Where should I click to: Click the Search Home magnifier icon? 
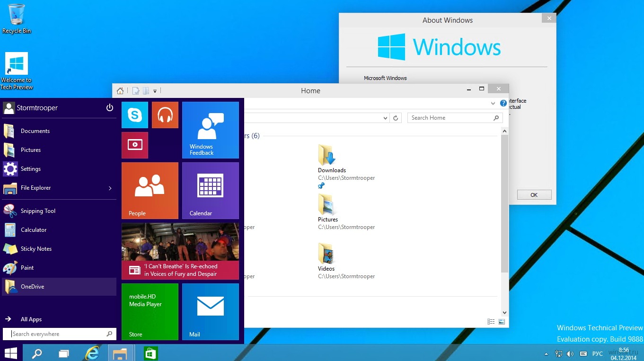point(496,118)
